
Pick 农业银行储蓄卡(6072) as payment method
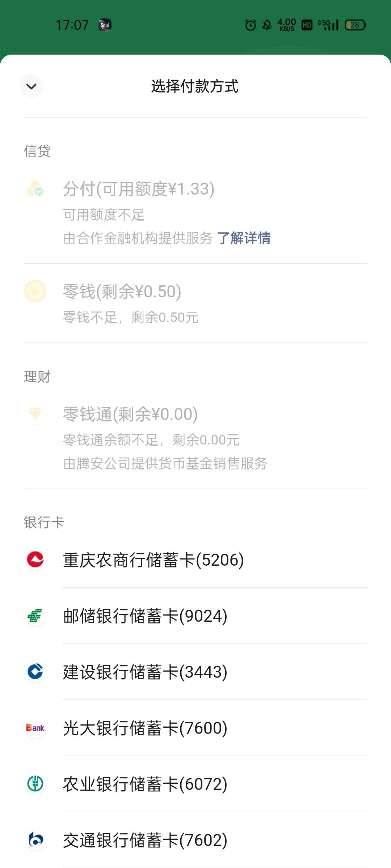pos(145,784)
